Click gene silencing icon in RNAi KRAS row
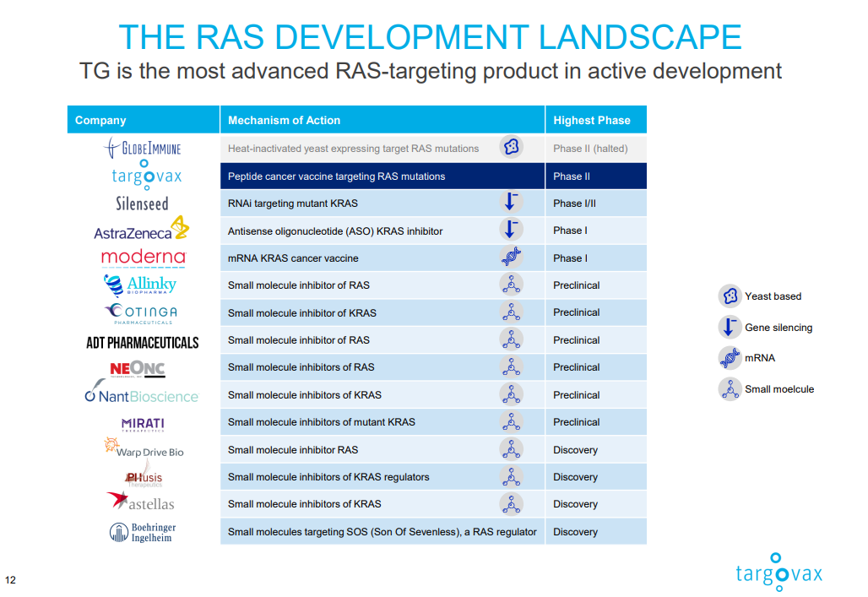This screenshot has height=597, width=868. click(x=511, y=202)
